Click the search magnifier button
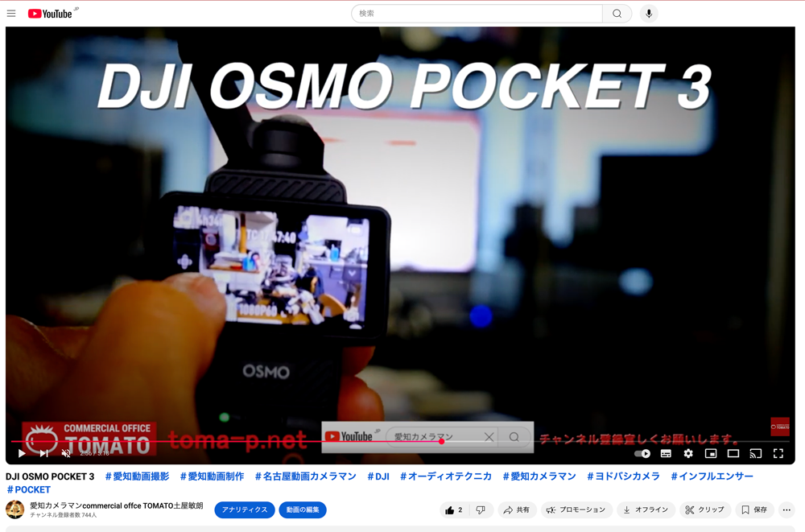This screenshot has width=805, height=532. (617, 14)
